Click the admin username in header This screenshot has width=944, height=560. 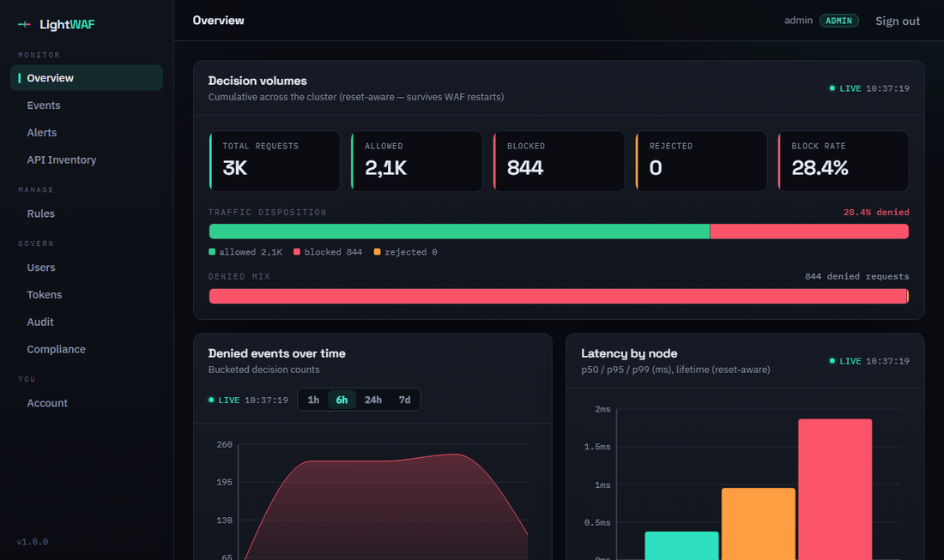(798, 21)
